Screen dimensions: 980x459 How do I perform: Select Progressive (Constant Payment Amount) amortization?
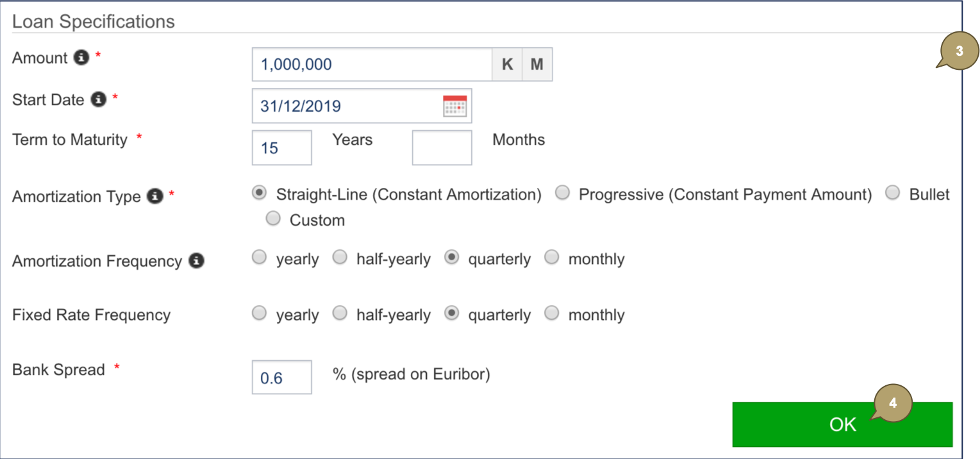click(563, 194)
